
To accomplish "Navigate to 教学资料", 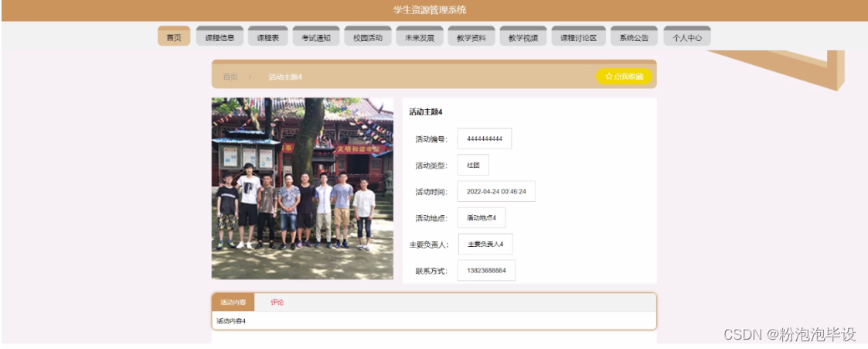I will [x=471, y=36].
